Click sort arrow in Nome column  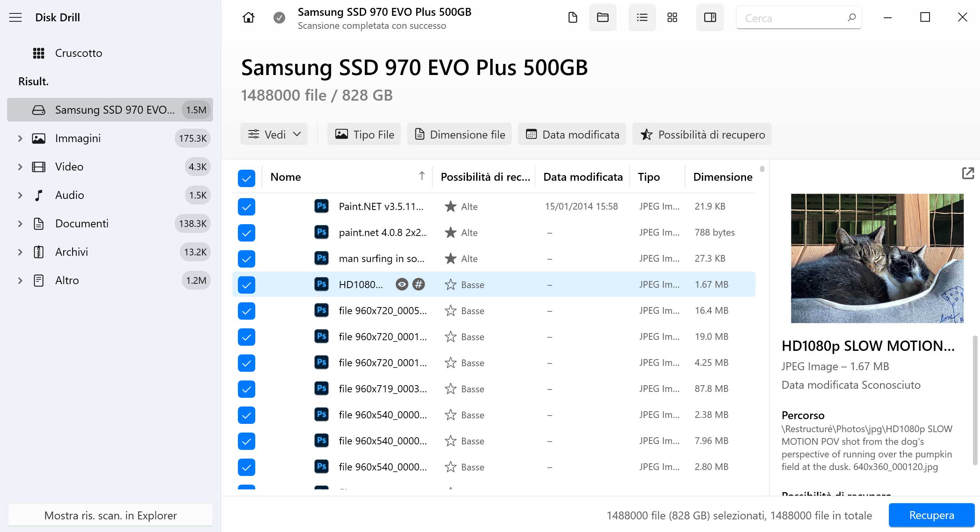pyautogui.click(x=422, y=176)
